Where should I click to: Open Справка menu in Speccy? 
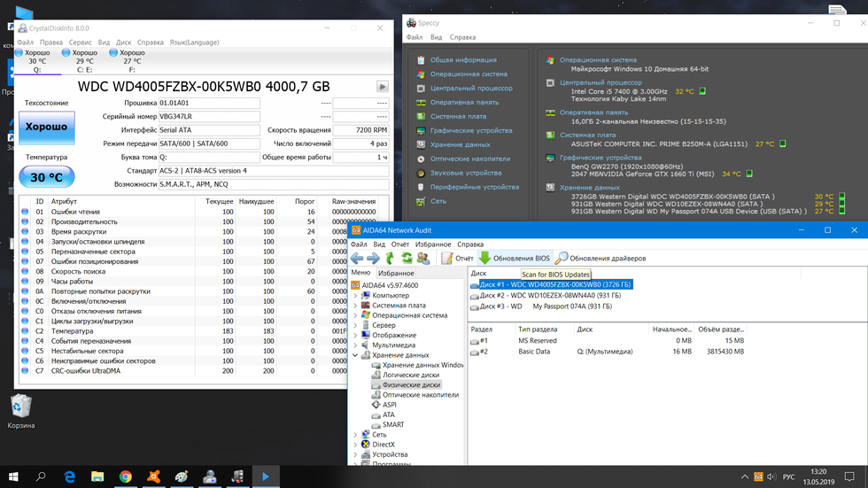pos(462,37)
